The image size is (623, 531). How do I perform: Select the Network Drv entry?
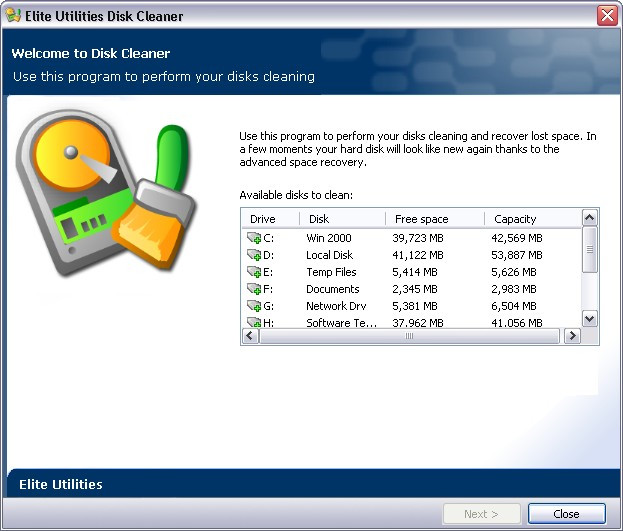point(336,306)
